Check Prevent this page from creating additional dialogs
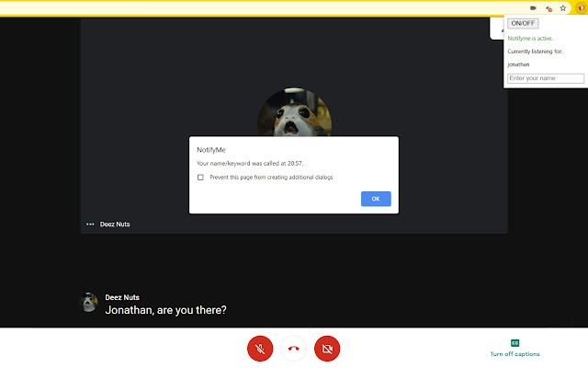Screen dimensions: 588x368 [x=200, y=178]
